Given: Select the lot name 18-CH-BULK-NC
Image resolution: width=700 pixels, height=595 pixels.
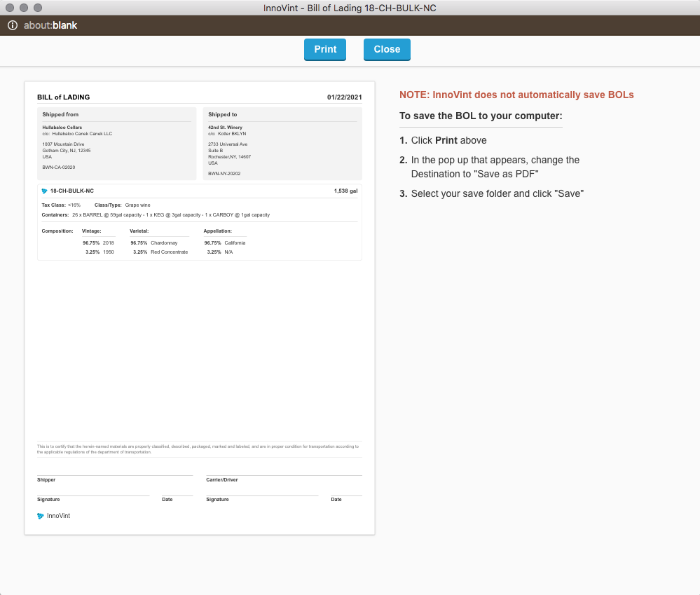Looking at the screenshot, I should (x=71, y=190).
